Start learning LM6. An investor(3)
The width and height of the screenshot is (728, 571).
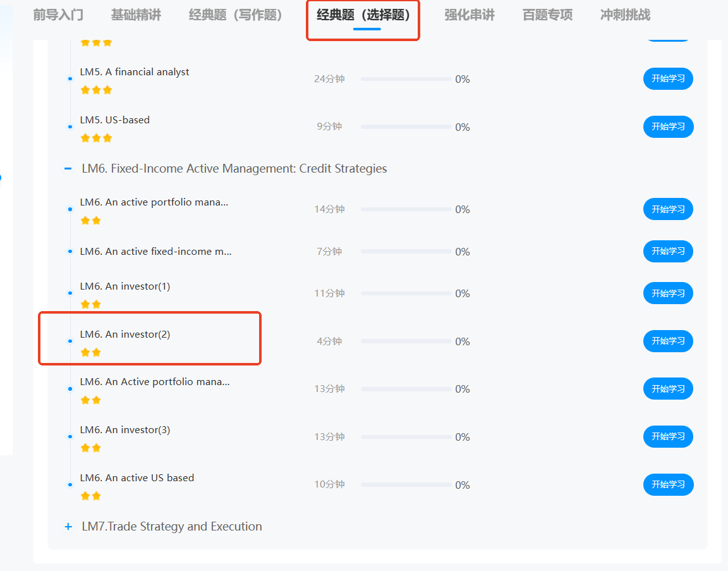click(x=668, y=437)
